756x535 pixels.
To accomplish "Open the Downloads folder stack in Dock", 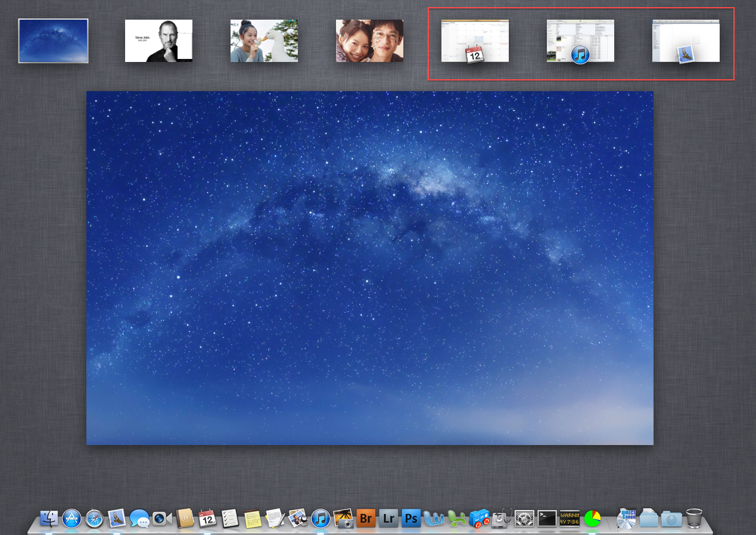I will click(x=671, y=518).
